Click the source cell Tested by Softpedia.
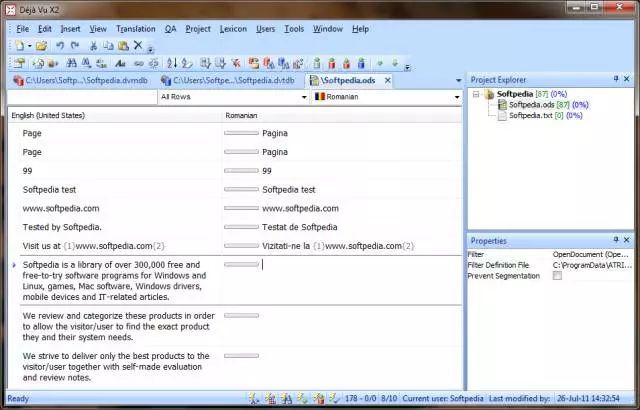 [x=62, y=227]
